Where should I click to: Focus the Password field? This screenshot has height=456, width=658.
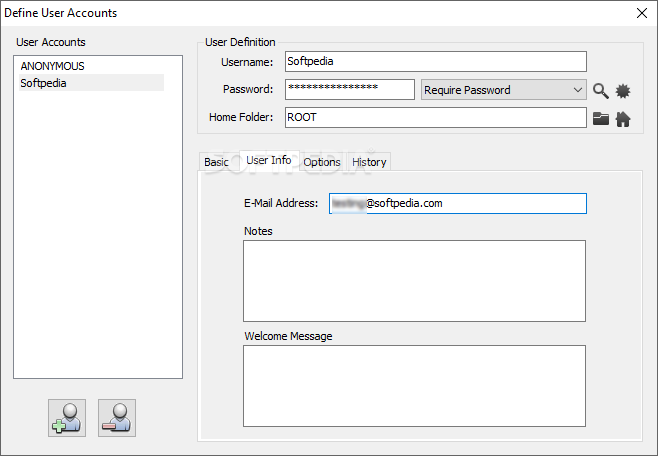(x=350, y=89)
